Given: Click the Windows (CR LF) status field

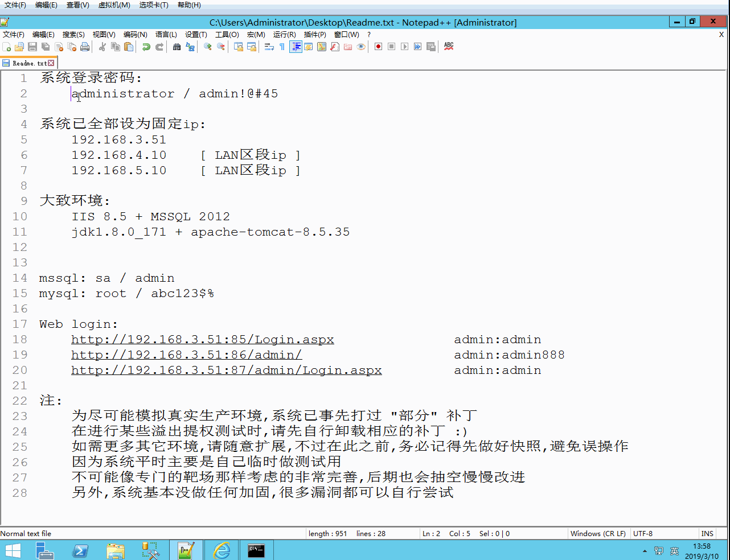Looking at the screenshot, I should pyautogui.click(x=598, y=534).
